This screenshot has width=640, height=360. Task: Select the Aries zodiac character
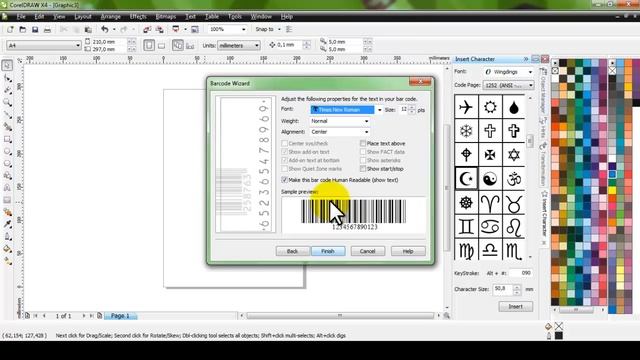coord(490,202)
